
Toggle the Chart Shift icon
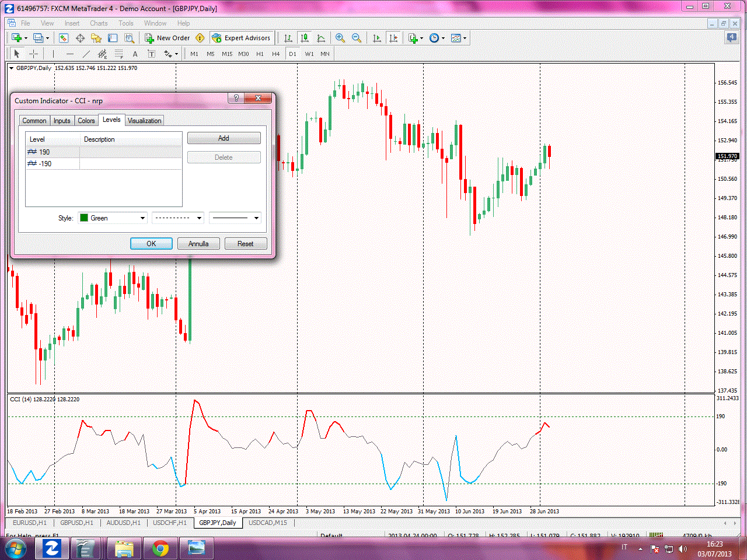pos(393,38)
